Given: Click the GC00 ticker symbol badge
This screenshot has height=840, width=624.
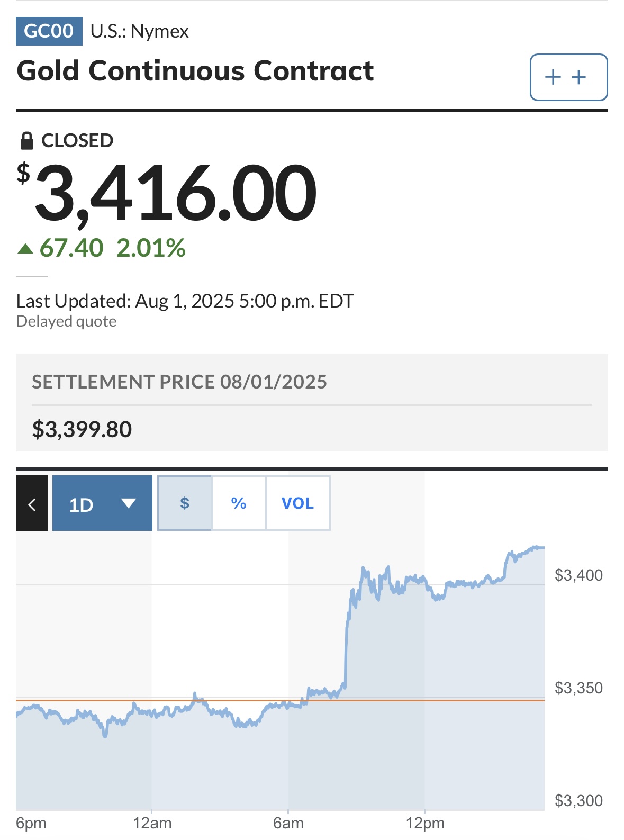Looking at the screenshot, I should point(49,31).
